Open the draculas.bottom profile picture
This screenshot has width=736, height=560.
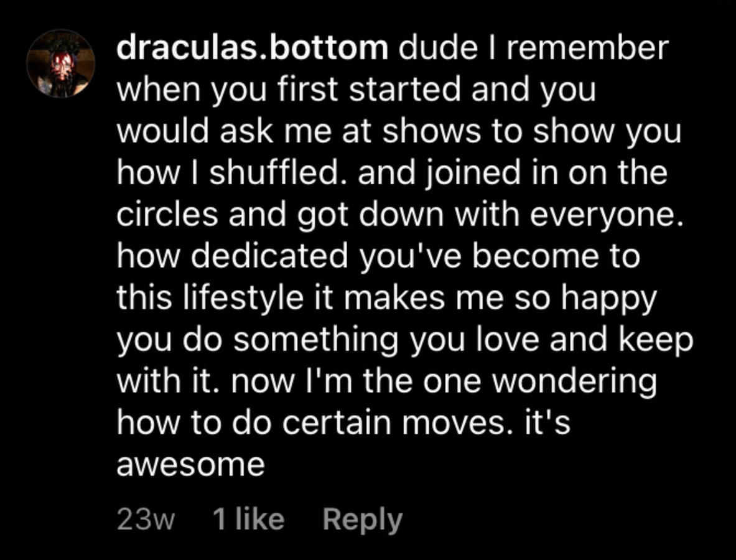tap(60, 64)
